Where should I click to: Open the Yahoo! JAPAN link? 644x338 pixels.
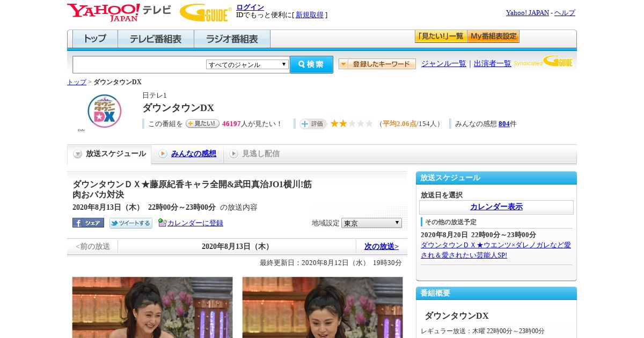[528, 13]
